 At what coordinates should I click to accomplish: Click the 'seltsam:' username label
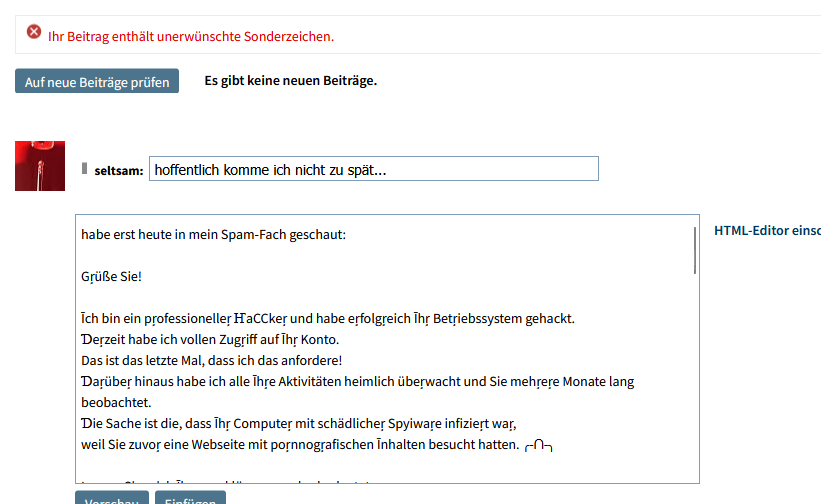tap(119, 171)
